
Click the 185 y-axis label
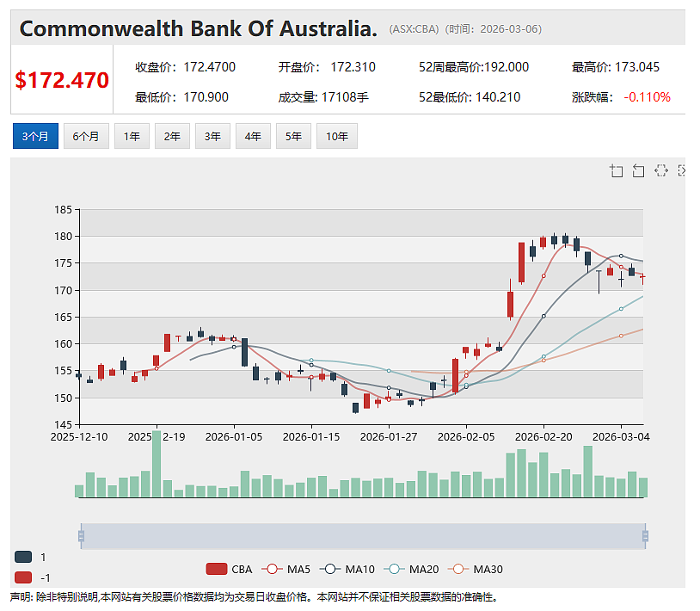pos(63,209)
